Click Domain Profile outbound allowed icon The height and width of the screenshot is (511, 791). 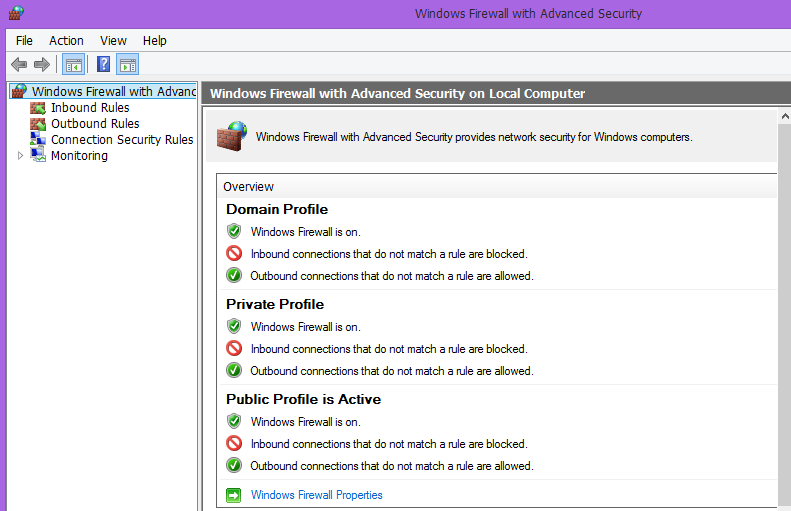pyautogui.click(x=234, y=275)
